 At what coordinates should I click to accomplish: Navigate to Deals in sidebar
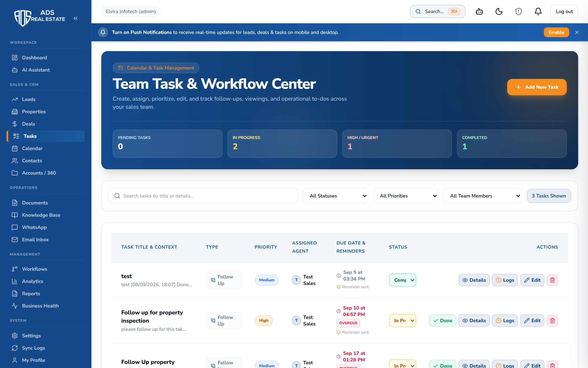(46, 124)
